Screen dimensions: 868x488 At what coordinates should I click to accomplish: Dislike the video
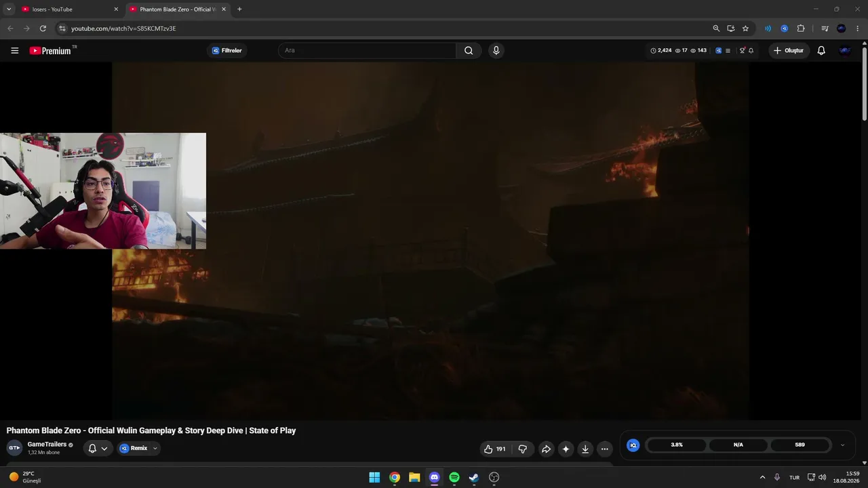tap(522, 449)
